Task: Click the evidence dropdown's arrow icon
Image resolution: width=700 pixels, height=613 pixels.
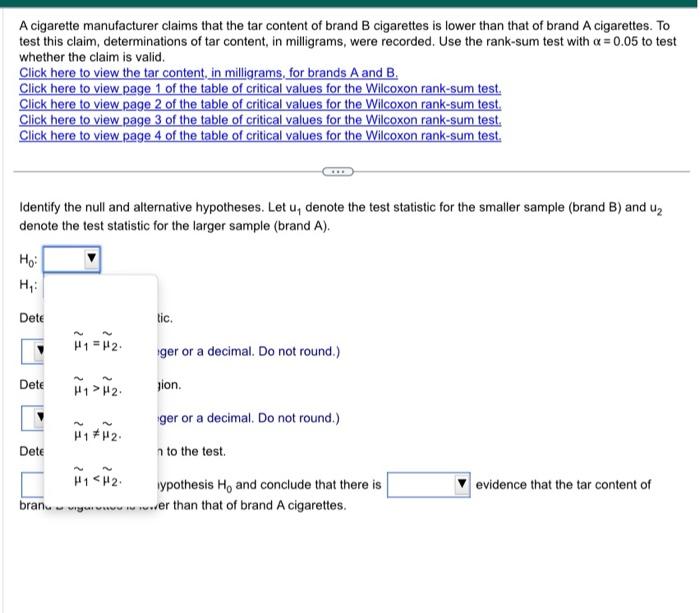Action: click(462, 484)
